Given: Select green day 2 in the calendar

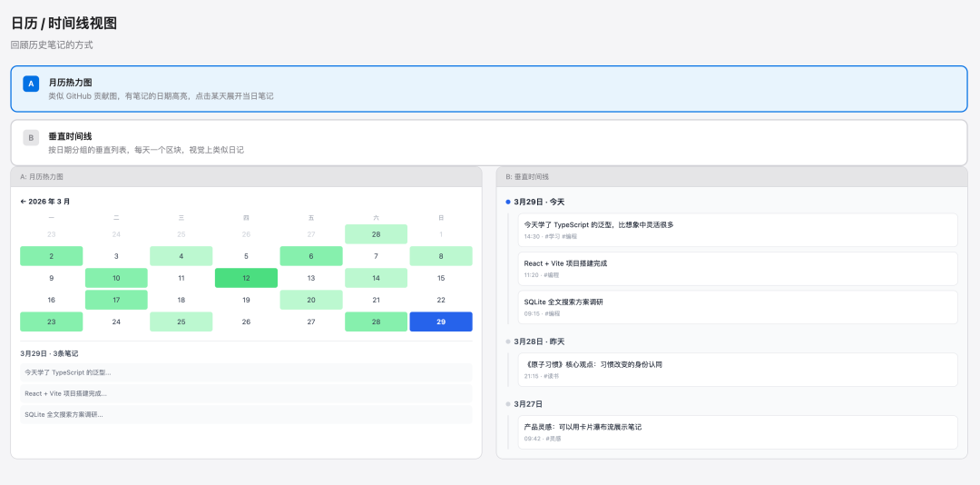Looking at the screenshot, I should 51,256.
